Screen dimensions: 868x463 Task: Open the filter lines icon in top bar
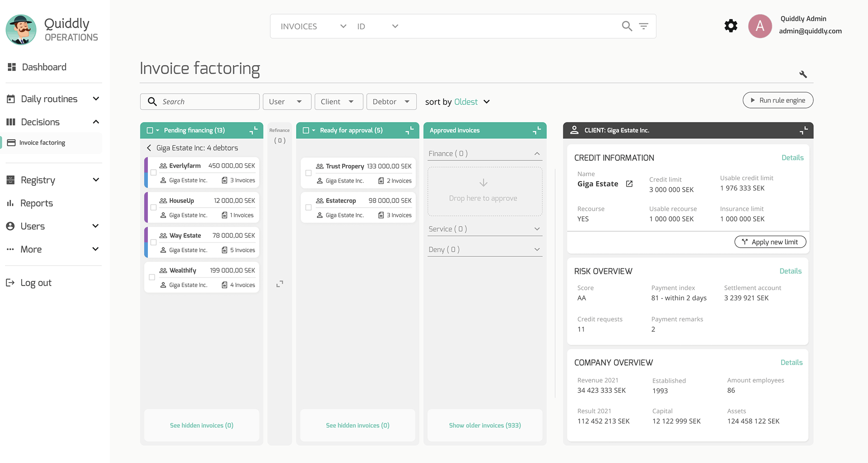(x=643, y=26)
